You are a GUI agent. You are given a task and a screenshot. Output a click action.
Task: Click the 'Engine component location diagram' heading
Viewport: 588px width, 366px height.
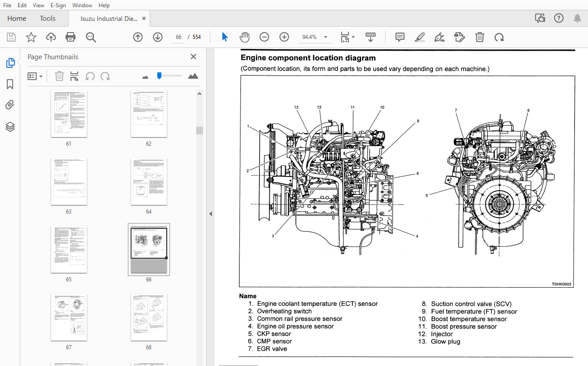(308, 58)
